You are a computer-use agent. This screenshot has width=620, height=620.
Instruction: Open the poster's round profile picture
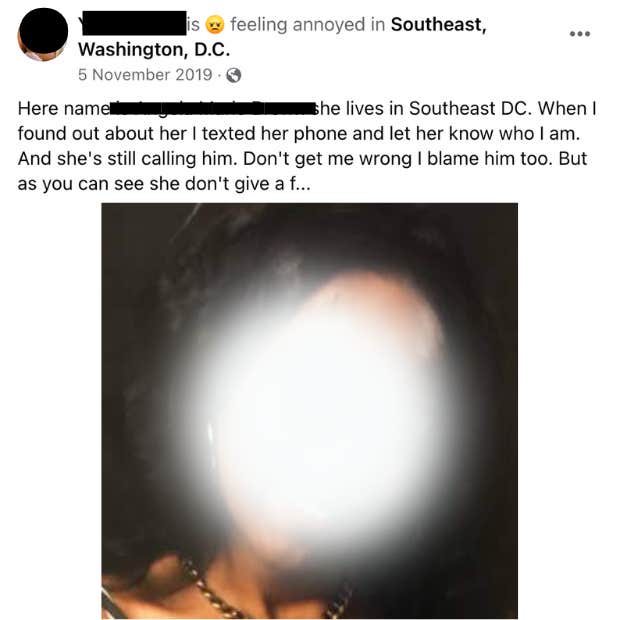(x=43, y=34)
